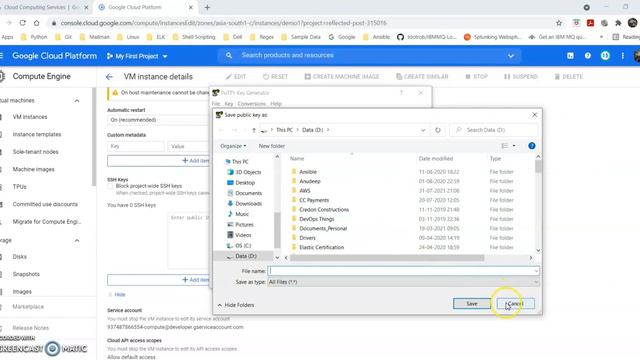
Task: Select the Drivers folder
Action: pyautogui.click(x=303, y=238)
